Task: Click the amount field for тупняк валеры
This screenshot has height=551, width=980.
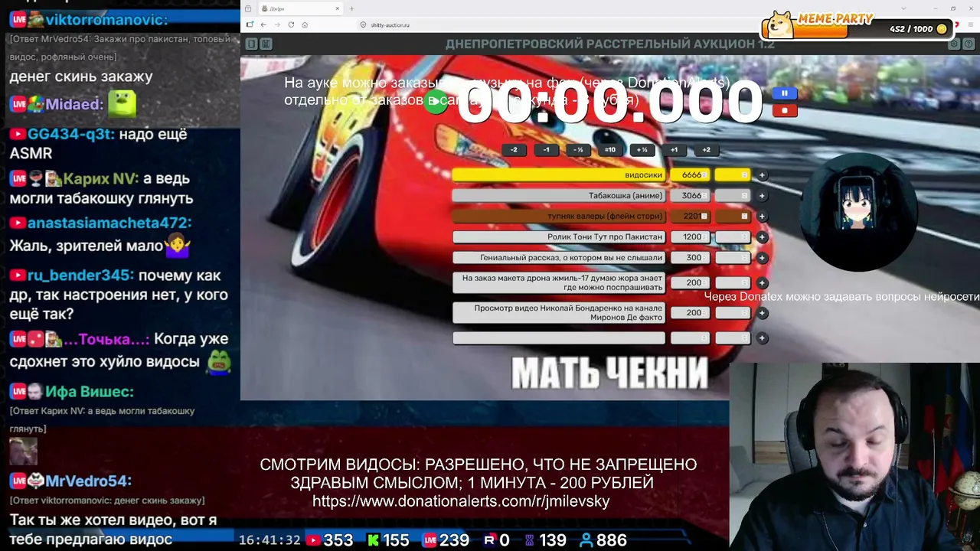Action: [x=691, y=217]
